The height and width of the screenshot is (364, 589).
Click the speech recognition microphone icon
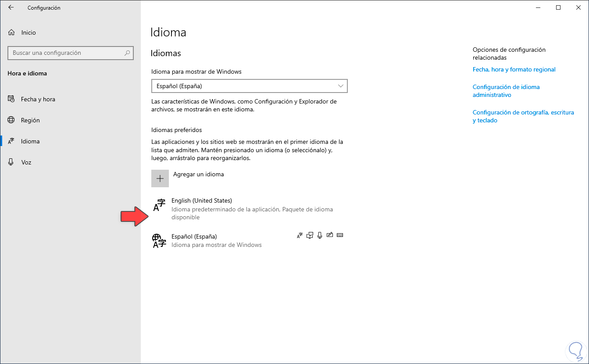click(x=320, y=236)
